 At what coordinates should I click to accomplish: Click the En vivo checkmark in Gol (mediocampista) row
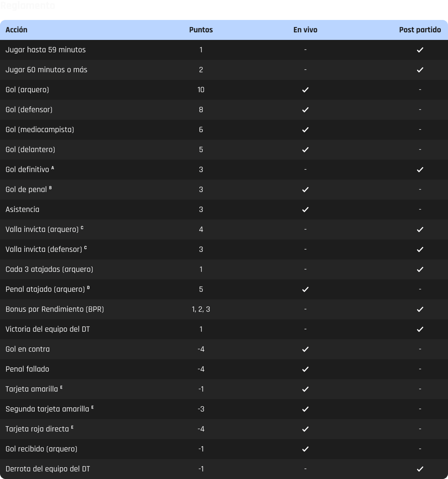(x=305, y=130)
